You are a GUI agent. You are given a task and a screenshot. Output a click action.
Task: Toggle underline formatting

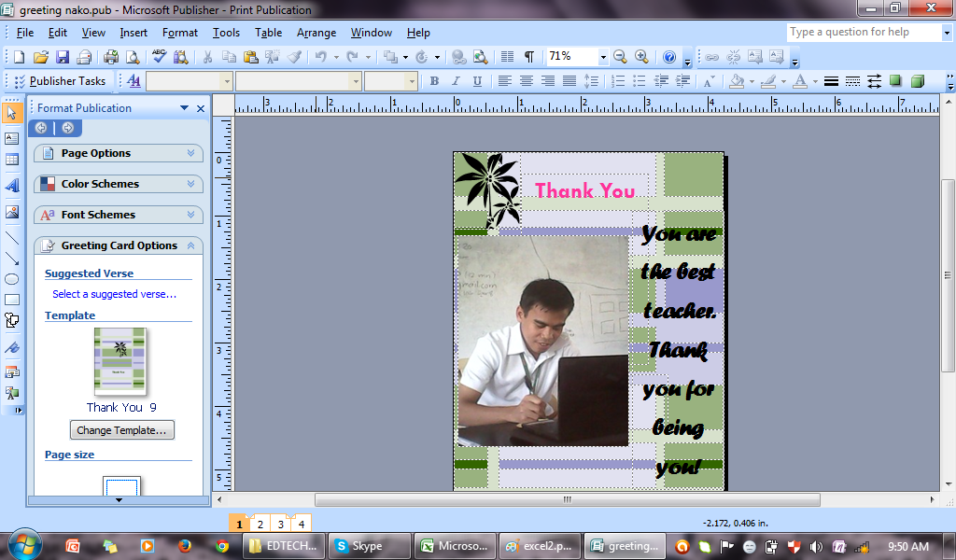(x=476, y=81)
